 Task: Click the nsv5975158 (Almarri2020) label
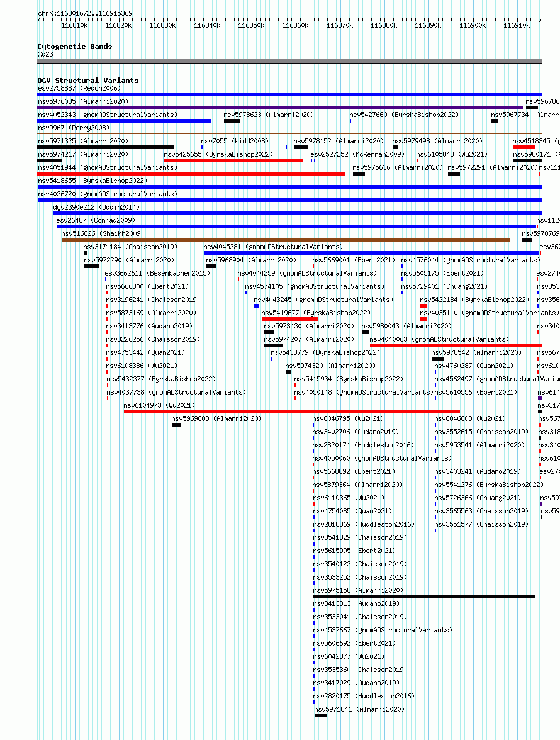coord(358,590)
